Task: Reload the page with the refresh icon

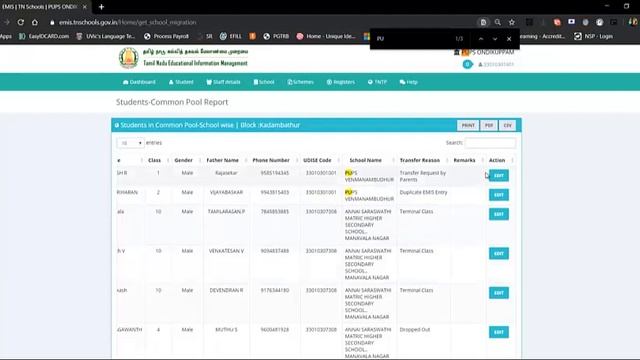Action: click(20, 22)
